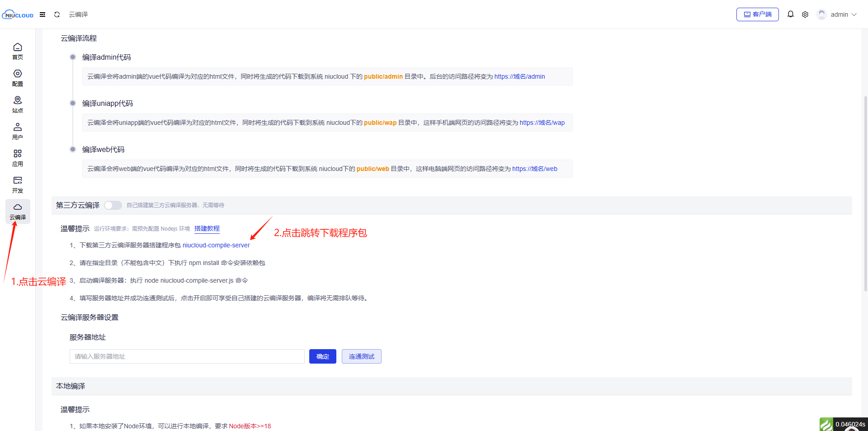Open the gear settings icon in header
Screen dimensions: 868x431
pyautogui.click(x=805, y=14)
